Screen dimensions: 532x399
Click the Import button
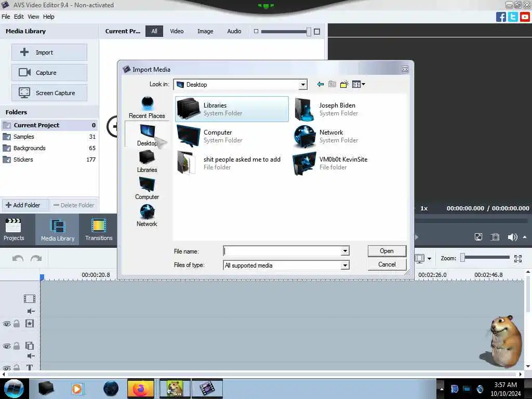click(x=49, y=52)
